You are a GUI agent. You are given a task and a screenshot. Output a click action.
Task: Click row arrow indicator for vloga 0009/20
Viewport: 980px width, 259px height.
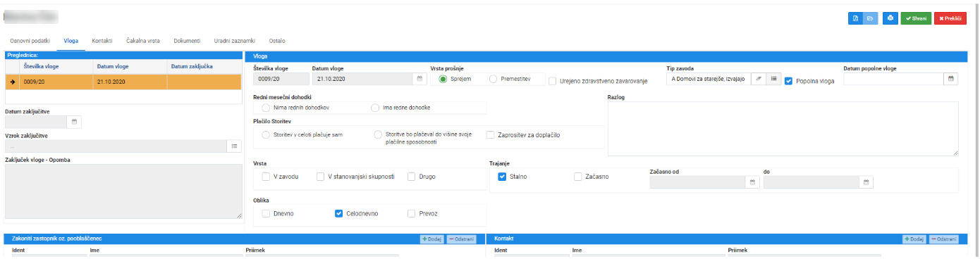[13, 82]
